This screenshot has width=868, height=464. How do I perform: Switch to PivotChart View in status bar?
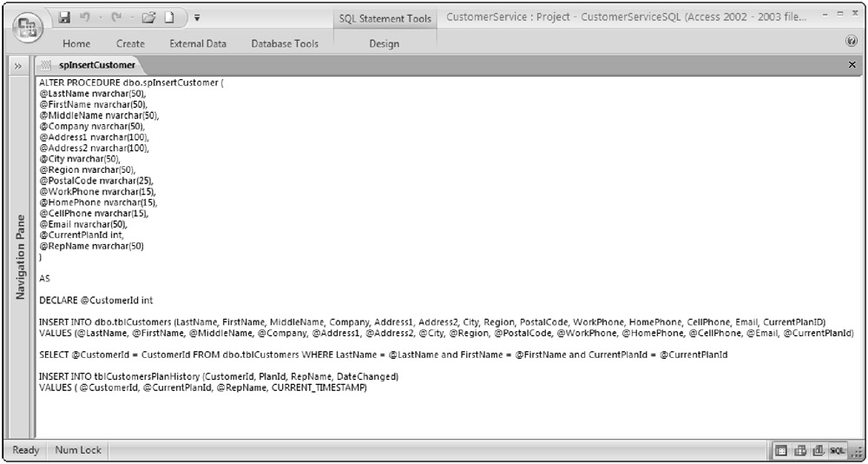(x=819, y=450)
